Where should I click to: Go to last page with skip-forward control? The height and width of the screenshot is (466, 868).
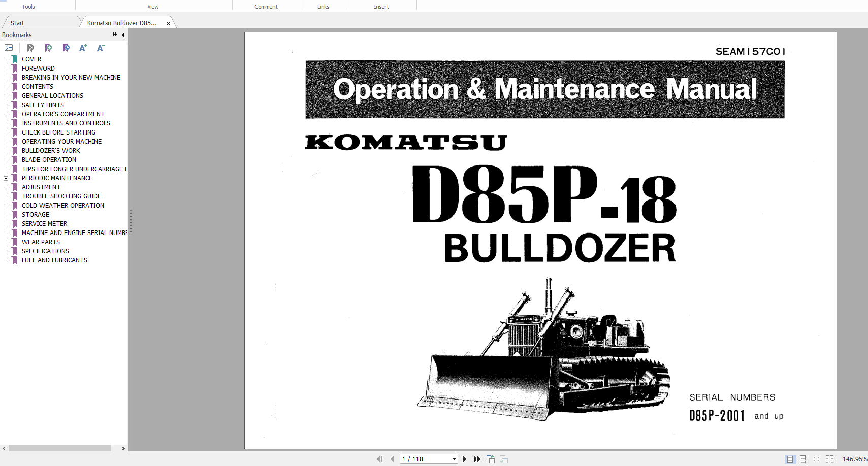tap(477, 458)
